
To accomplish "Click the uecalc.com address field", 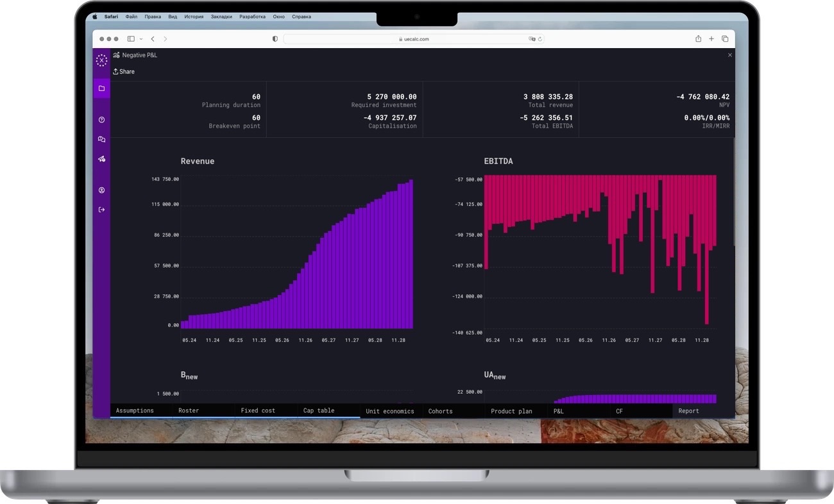I will point(414,39).
